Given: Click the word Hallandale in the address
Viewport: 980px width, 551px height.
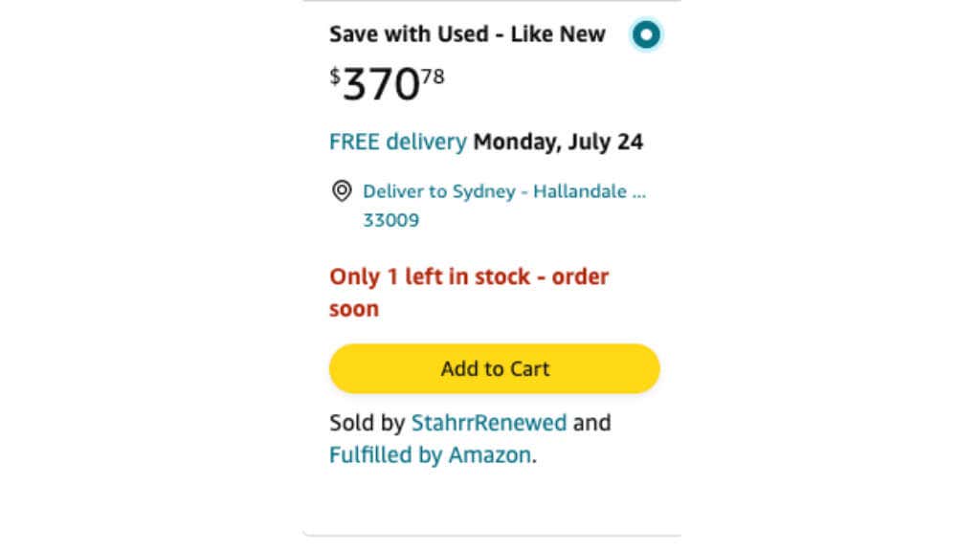Looking at the screenshot, I should (x=581, y=191).
